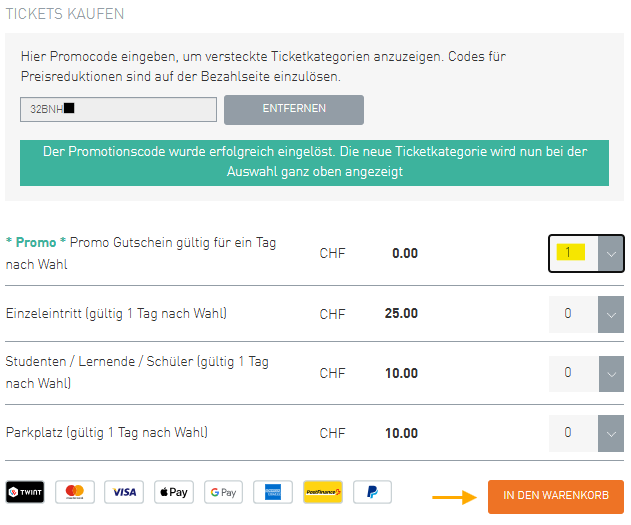
Task: Pick the PostFinance payment icon
Action: (x=322, y=492)
